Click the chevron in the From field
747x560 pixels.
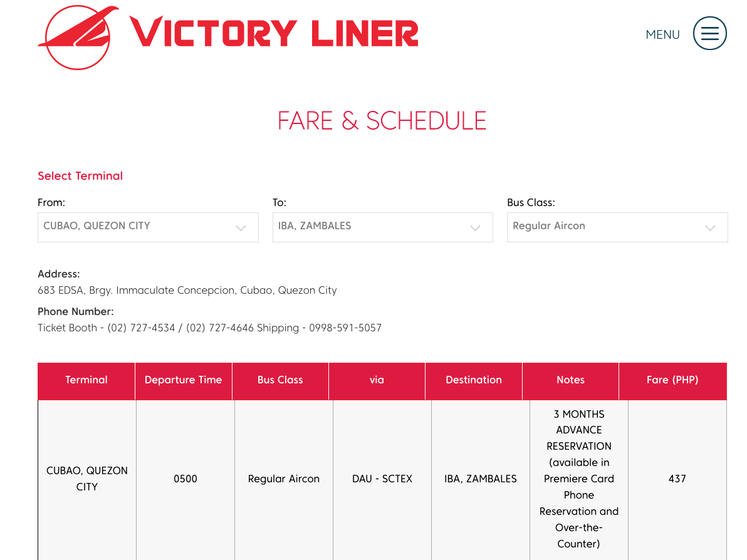point(241,228)
